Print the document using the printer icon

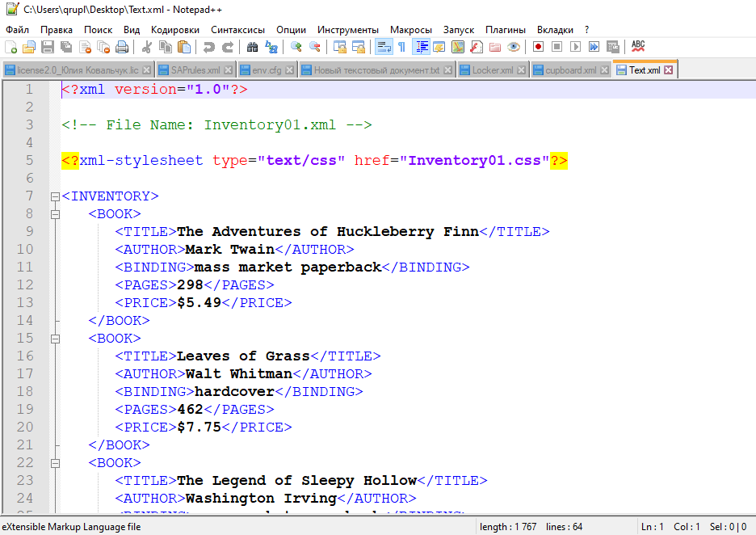pos(122,47)
